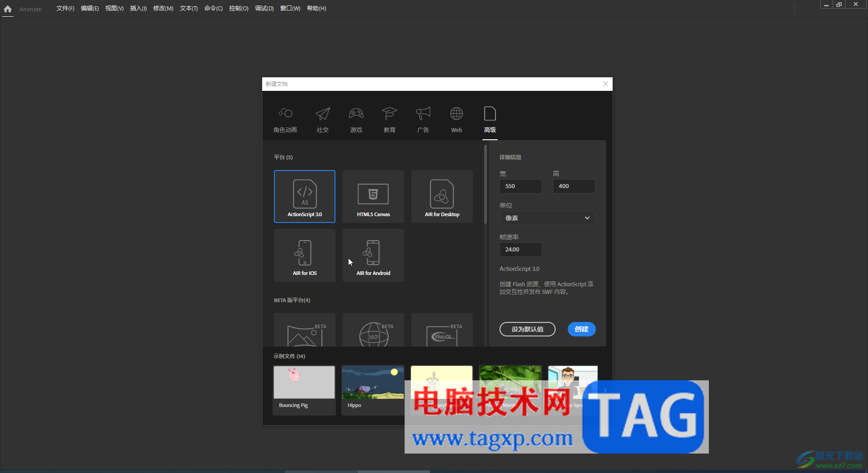Choose the BETA image platform tile
This screenshot has height=473, width=868.
tap(305, 330)
